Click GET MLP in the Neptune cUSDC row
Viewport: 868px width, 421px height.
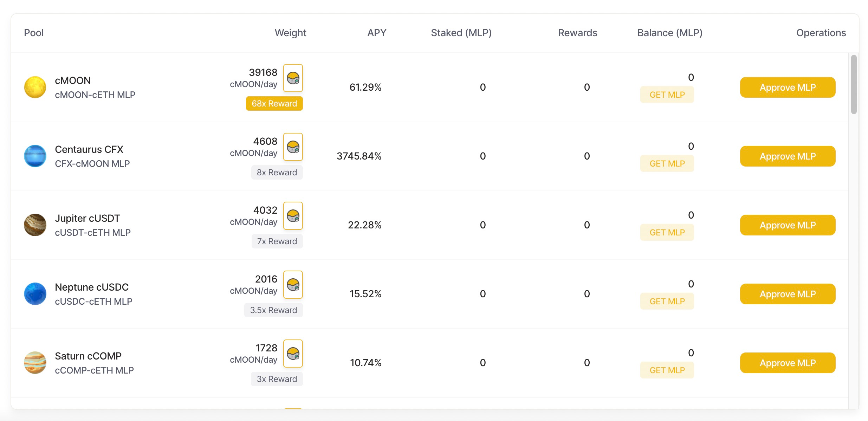[667, 302]
